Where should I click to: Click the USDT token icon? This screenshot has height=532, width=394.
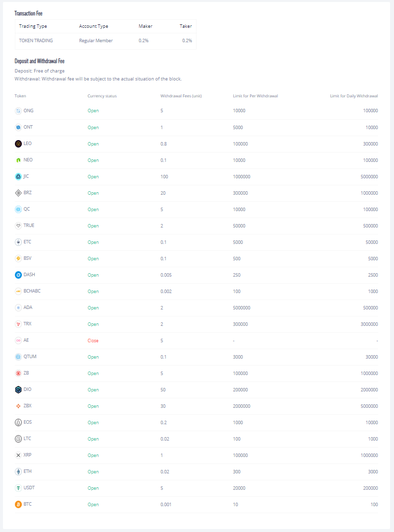18,488
